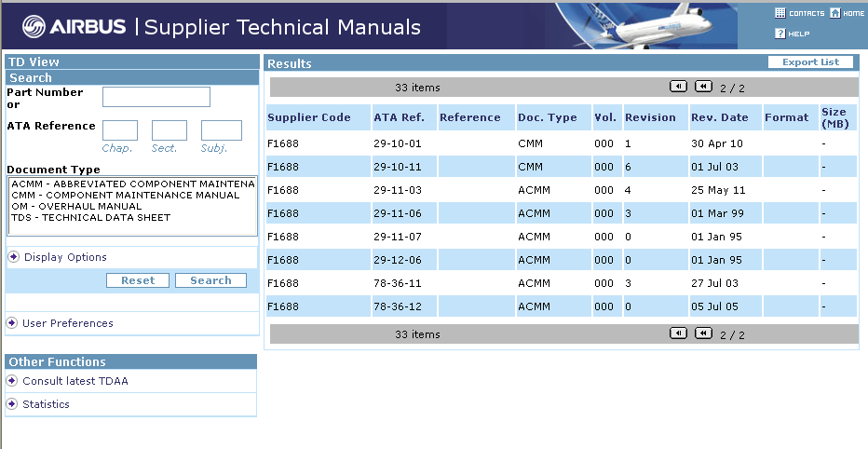Jump to first page using double-arrow above results table
Viewport: 868px width, 449px height.
703,87
